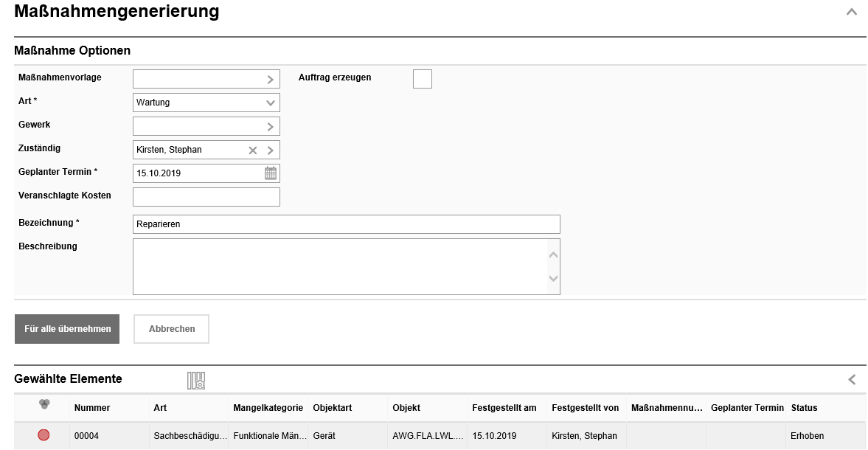The height and width of the screenshot is (450, 868).
Task: Enable the Auftrag erzeugen checkbox
Action: point(423,79)
